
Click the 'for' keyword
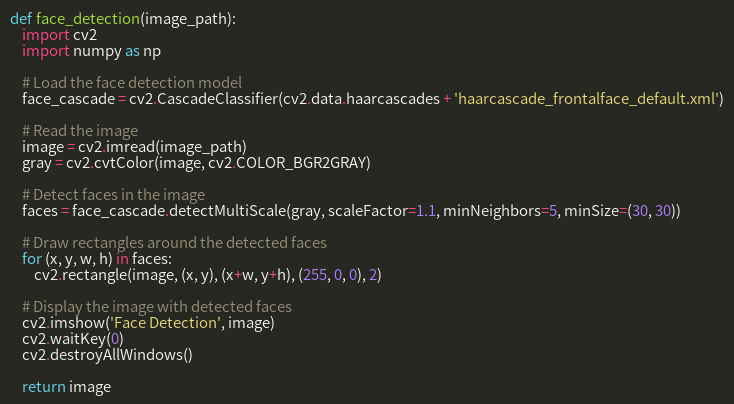coord(32,258)
